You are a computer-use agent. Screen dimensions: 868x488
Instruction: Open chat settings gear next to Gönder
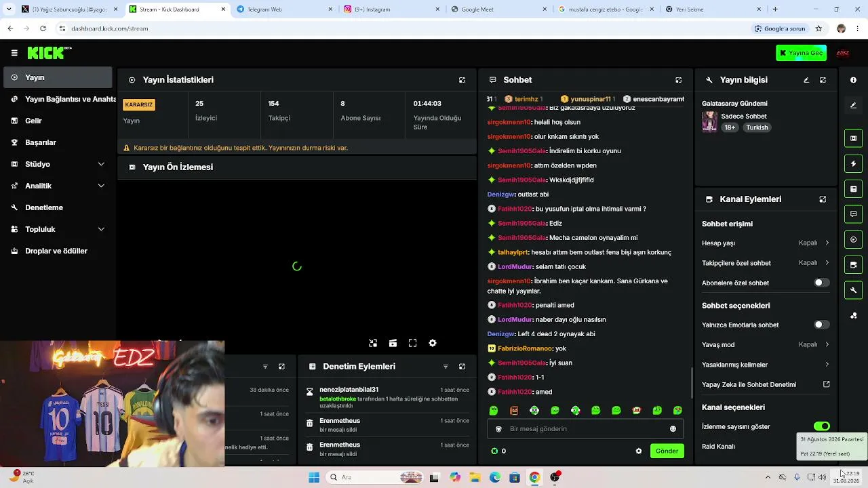pyautogui.click(x=638, y=451)
